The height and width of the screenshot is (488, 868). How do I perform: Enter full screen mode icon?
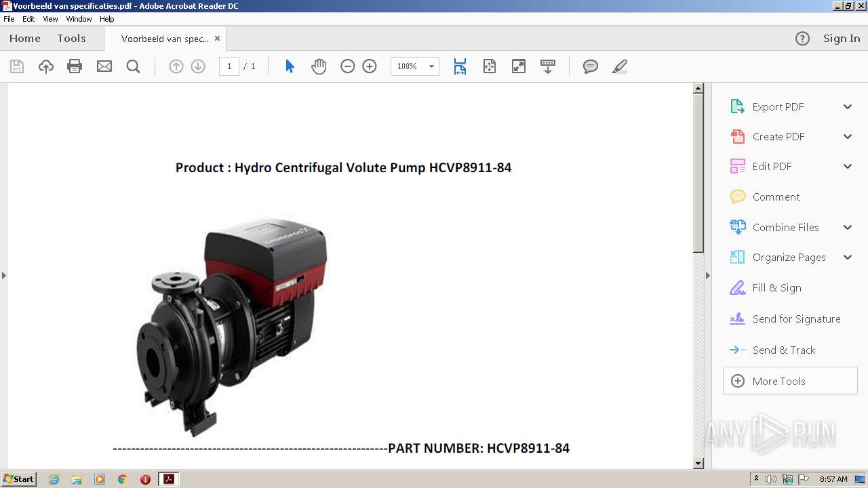[519, 66]
